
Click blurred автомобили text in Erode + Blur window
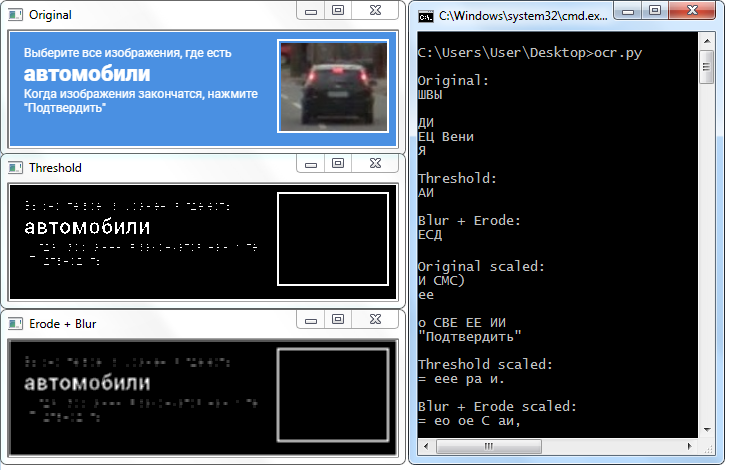[x=87, y=383]
